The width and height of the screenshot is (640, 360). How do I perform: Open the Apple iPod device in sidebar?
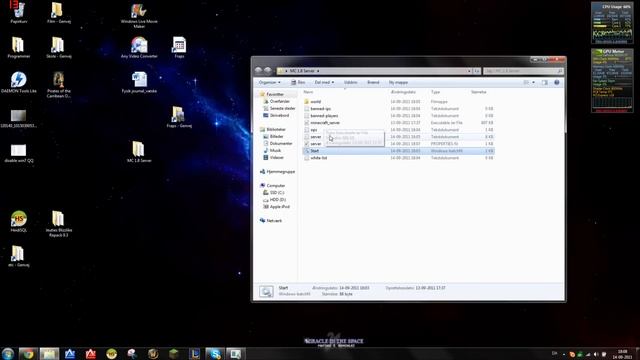[x=276, y=207]
